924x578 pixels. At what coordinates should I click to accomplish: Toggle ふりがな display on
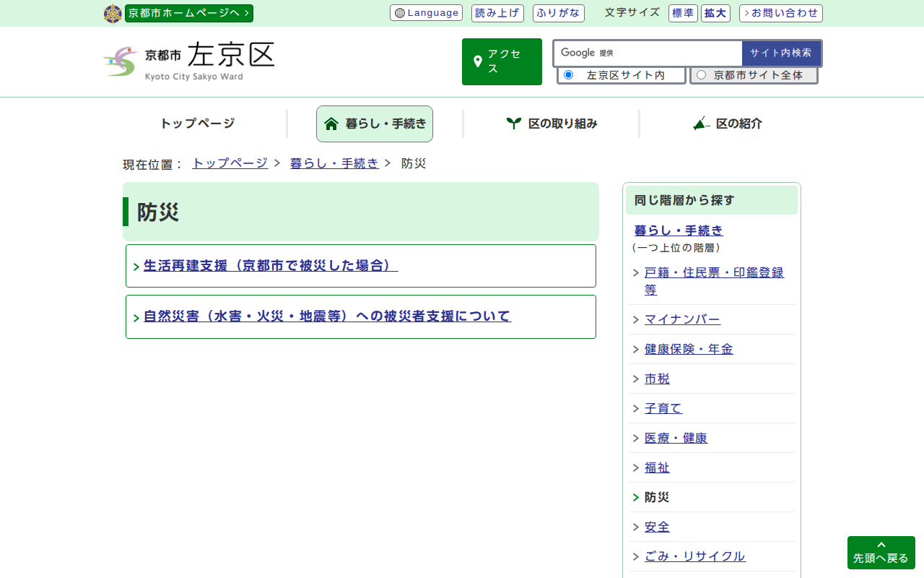click(558, 13)
